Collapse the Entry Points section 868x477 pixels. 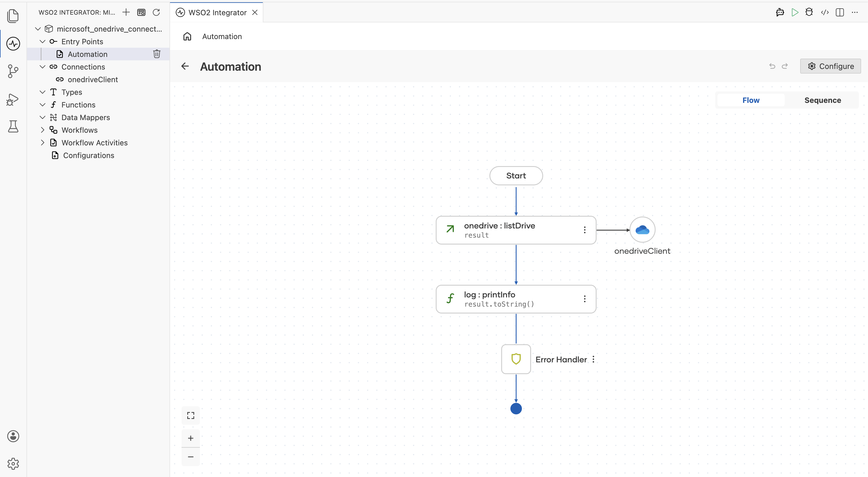[x=43, y=41]
